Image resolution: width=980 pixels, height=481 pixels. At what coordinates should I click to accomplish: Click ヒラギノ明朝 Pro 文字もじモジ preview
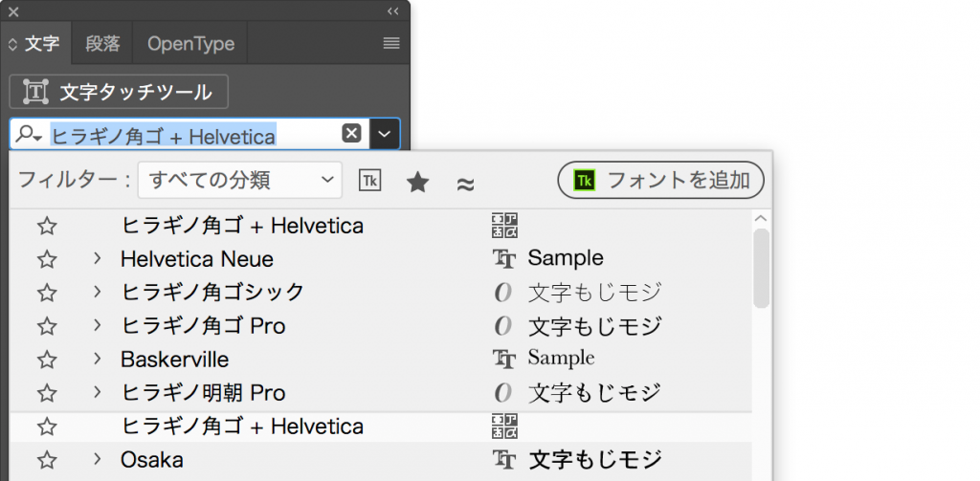pos(594,393)
